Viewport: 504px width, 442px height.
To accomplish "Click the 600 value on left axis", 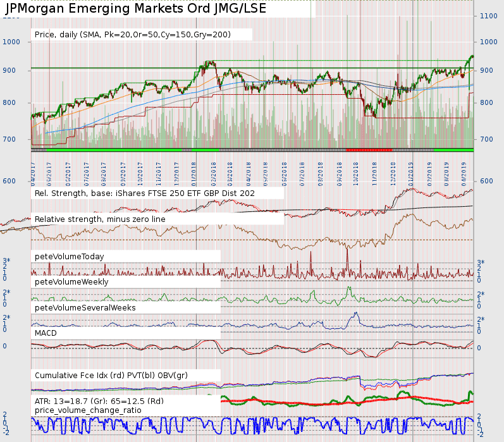I will [9, 181].
